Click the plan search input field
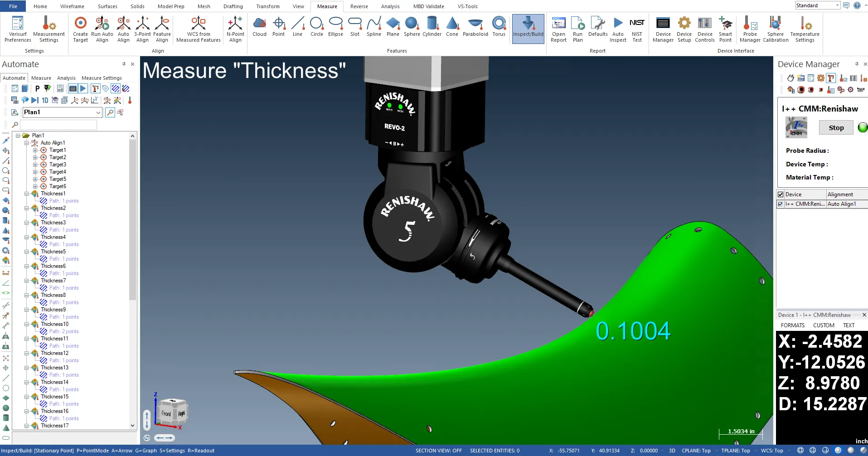Viewport: 868px width, 456px height. point(58,125)
